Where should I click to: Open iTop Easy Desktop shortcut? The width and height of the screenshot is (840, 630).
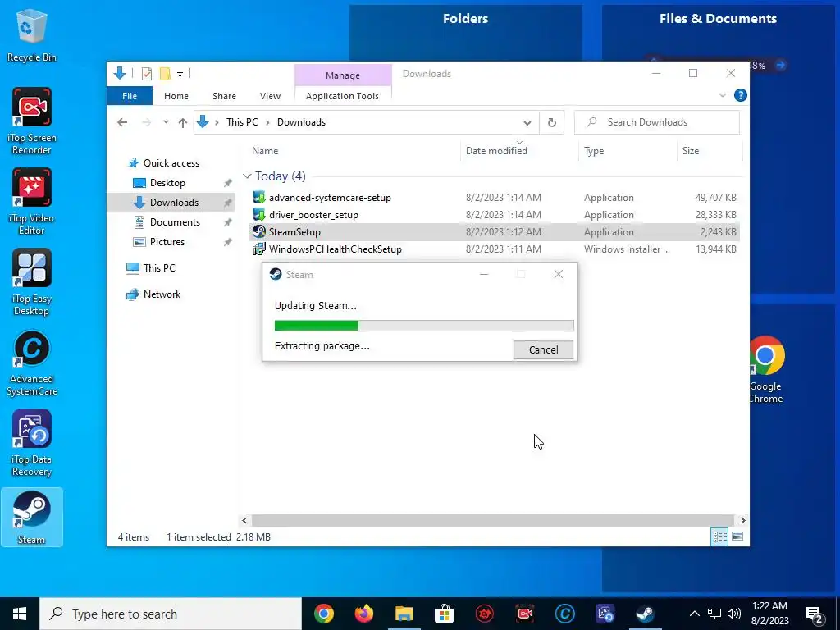[31, 282]
